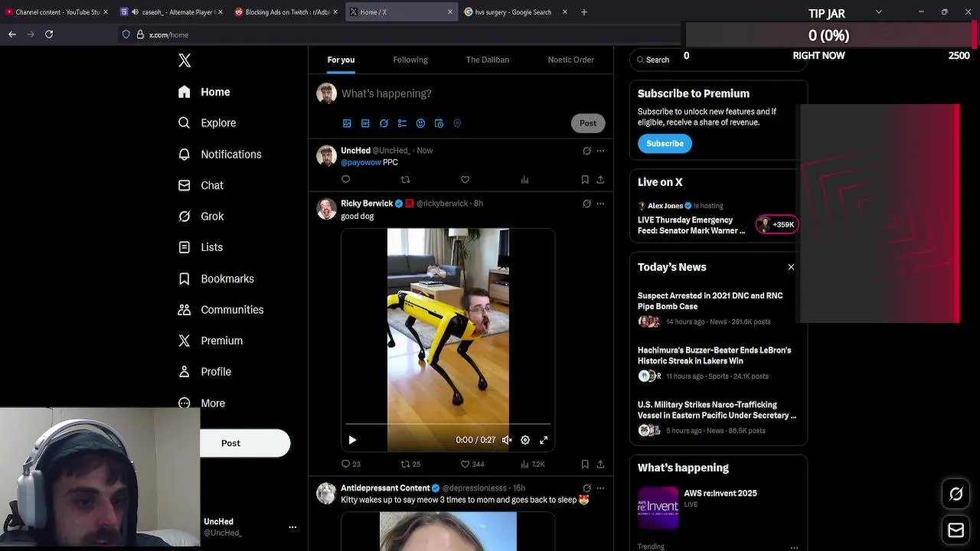Open the @payowow mention link

(361, 162)
